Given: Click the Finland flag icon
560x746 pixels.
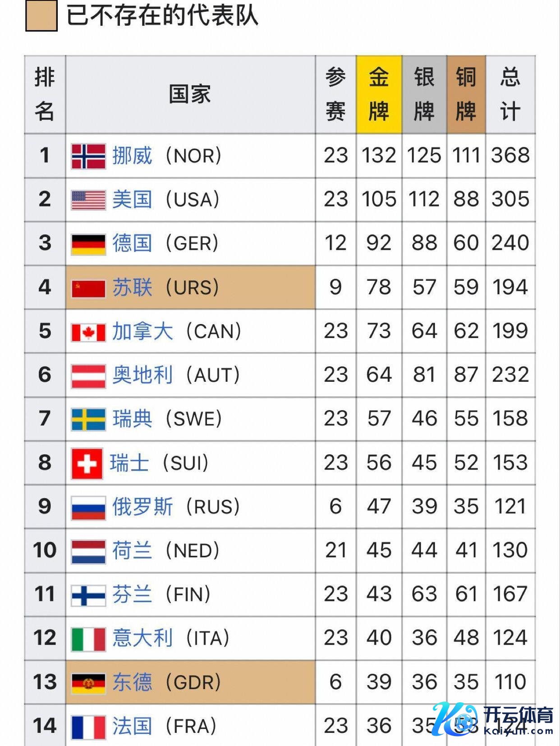Looking at the screenshot, I should 89,595.
